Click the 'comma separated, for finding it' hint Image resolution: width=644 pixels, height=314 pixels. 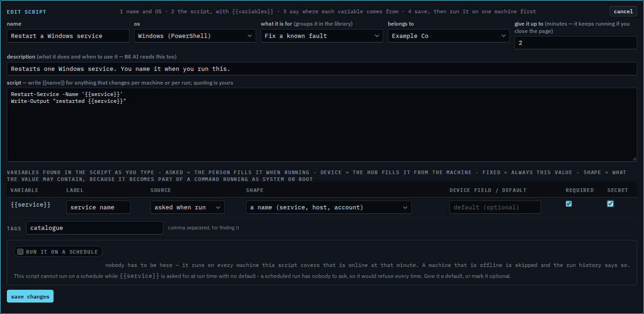coord(204,228)
